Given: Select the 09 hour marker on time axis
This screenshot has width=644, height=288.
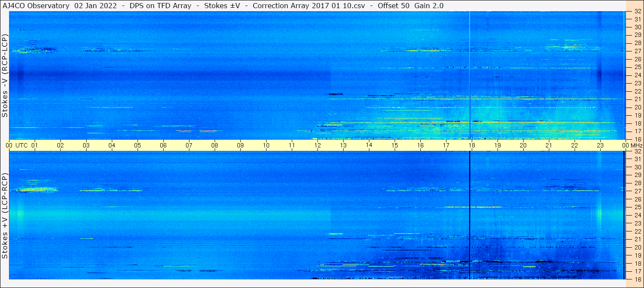Looking at the screenshot, I should tap(240, 145).
